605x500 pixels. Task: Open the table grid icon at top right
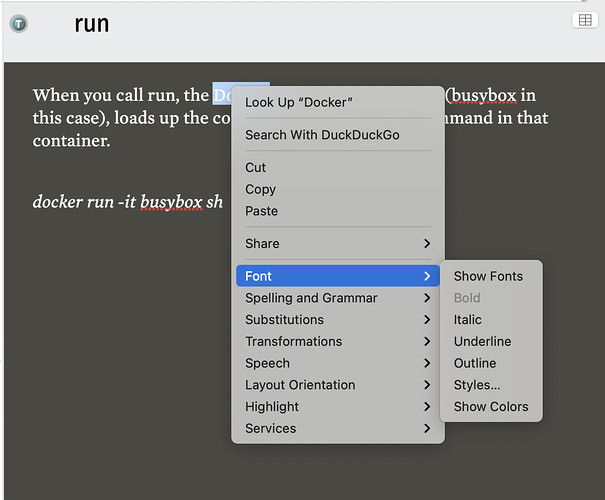pos(585,20)
